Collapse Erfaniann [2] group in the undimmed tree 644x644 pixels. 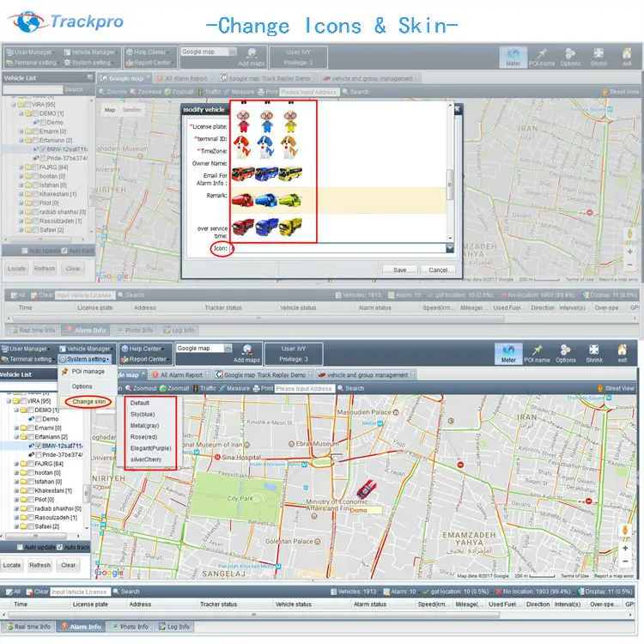[16, 437]
